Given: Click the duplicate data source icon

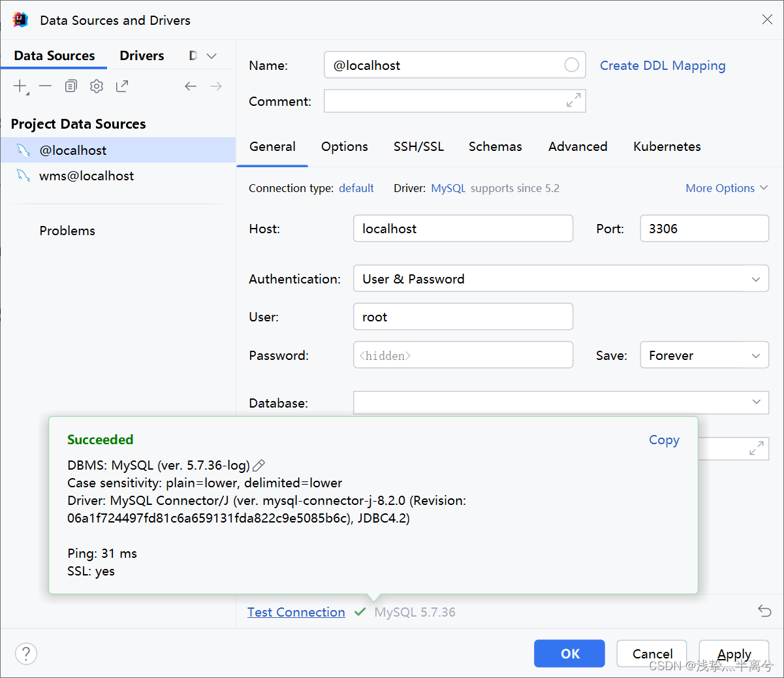Looking at the screenshot, I should [71, 86].
